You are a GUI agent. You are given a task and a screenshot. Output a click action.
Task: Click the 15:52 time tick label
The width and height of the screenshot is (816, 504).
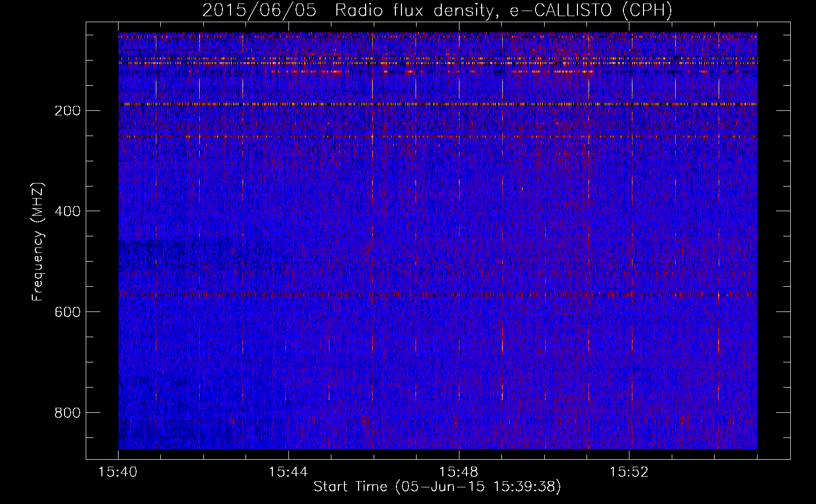[629, 472]
